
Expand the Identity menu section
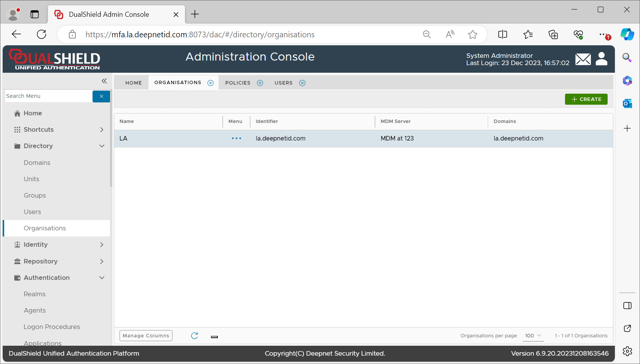pos(102,245)
